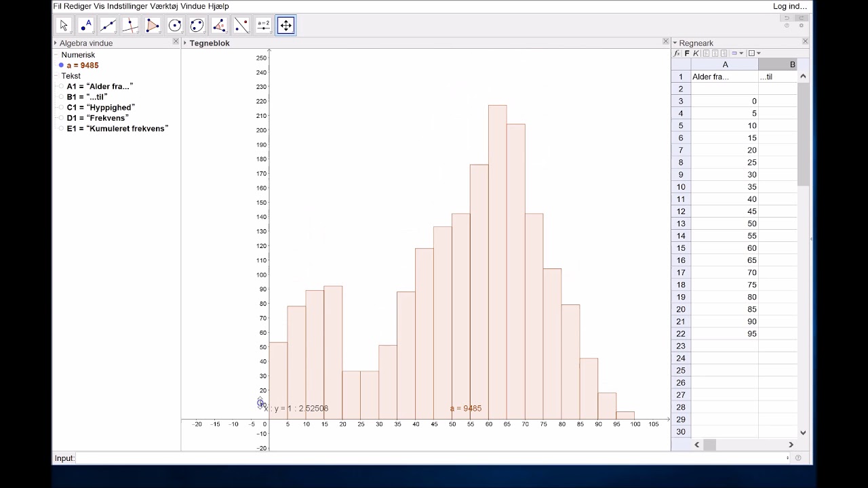Select the Move arrow tool
This screenshot has width=868, height=488.
click(x=64, y=26)
